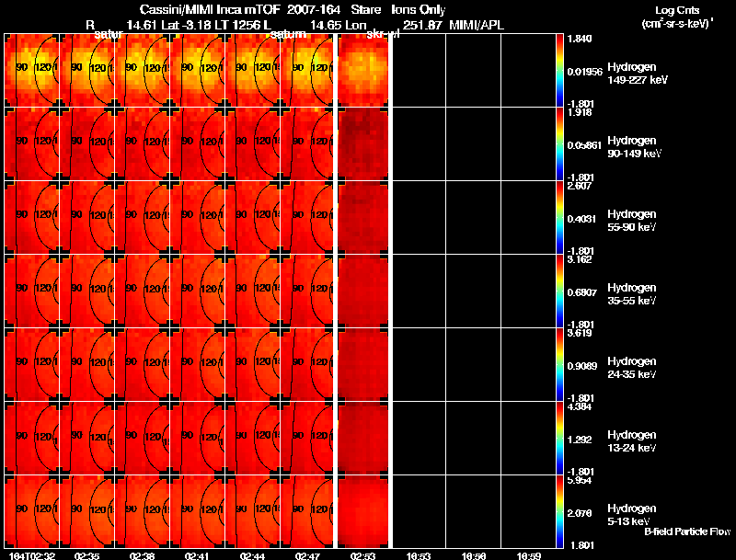Click the empty 16:56 panel in 55-90 keV row
The height and width of the screenshot is (560, 736).
474,218
